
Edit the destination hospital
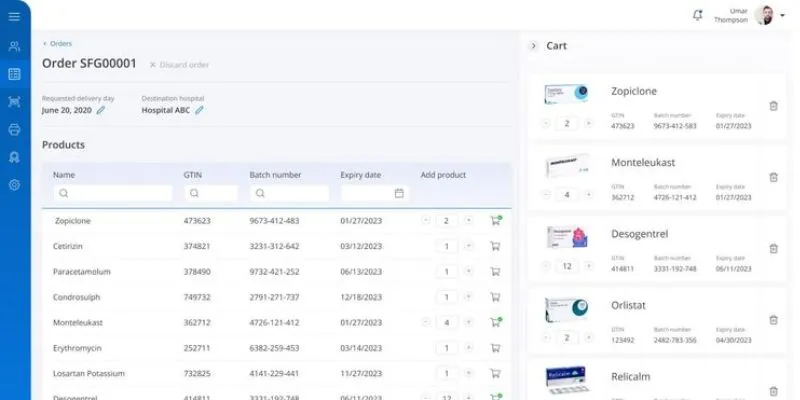coord(199,110)
